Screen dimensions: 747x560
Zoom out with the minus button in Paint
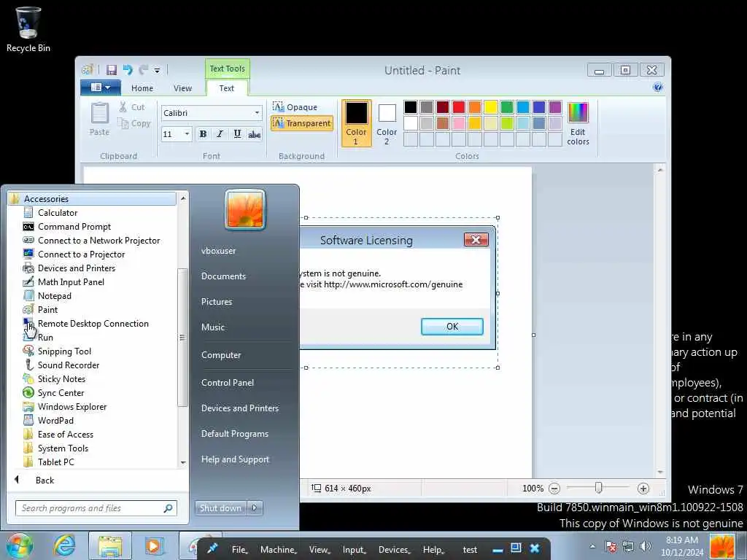click(554, 488)
